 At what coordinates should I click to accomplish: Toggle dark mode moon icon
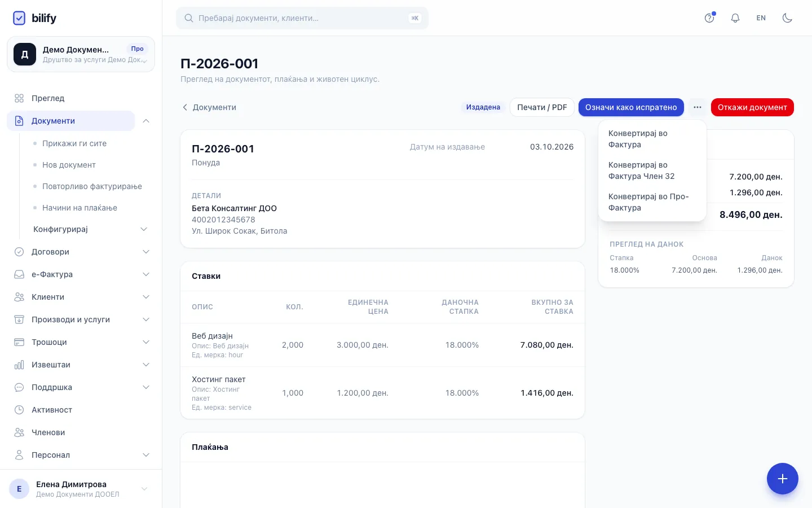click(787, 18)
